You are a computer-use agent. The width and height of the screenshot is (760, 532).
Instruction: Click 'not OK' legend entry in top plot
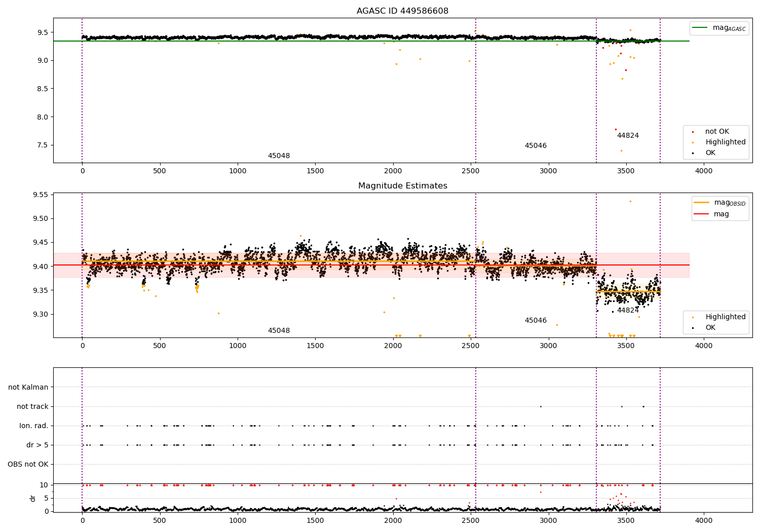pyautogui.click(x=717, y=132)
